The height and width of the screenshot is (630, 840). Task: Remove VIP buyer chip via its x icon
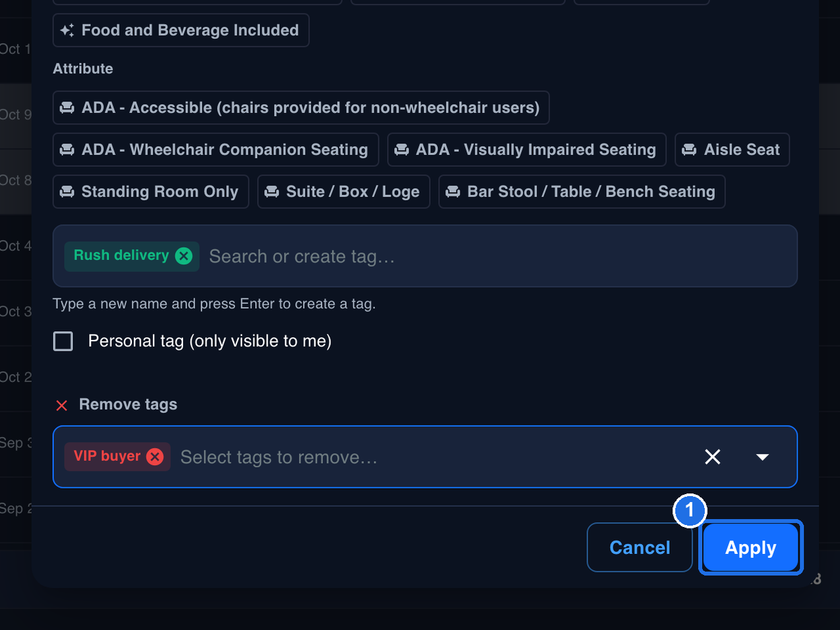[155, 457]
